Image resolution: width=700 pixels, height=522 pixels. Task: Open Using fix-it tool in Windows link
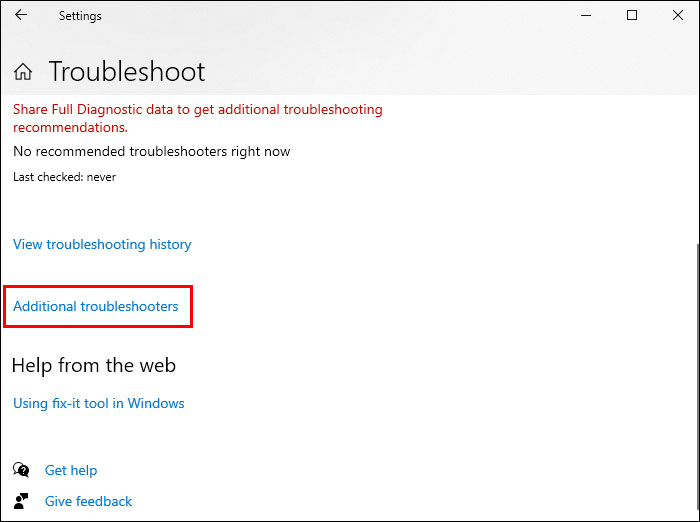(99, 403)
